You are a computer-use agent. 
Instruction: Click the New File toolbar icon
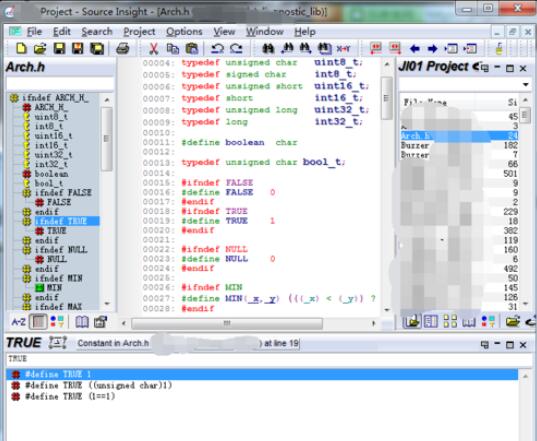pyautogui.click(x=21, y=49)
